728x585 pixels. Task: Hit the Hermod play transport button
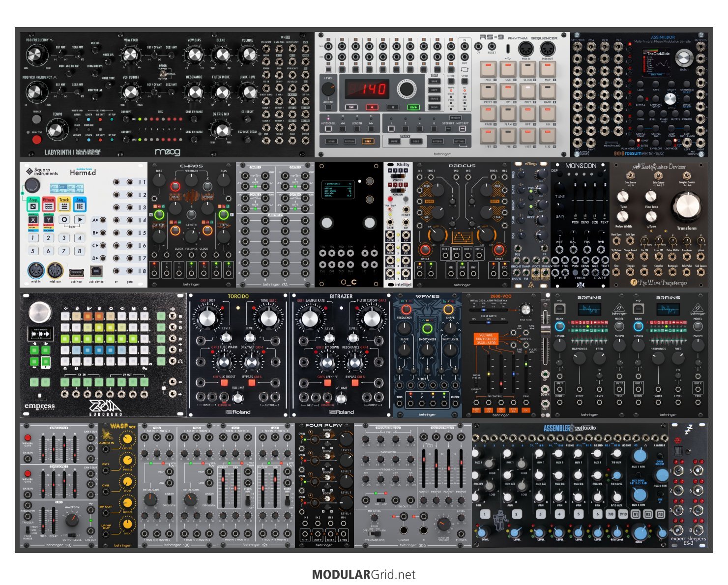(80, 220)
